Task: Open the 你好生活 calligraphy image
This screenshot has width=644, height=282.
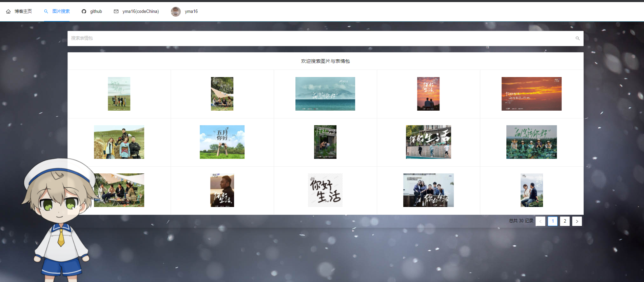Action: click(325, 190)
